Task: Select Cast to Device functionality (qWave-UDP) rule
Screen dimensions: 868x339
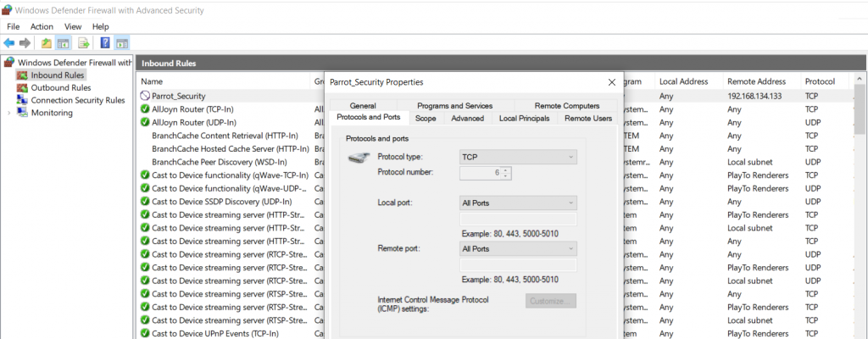Action: click(230, 188)
